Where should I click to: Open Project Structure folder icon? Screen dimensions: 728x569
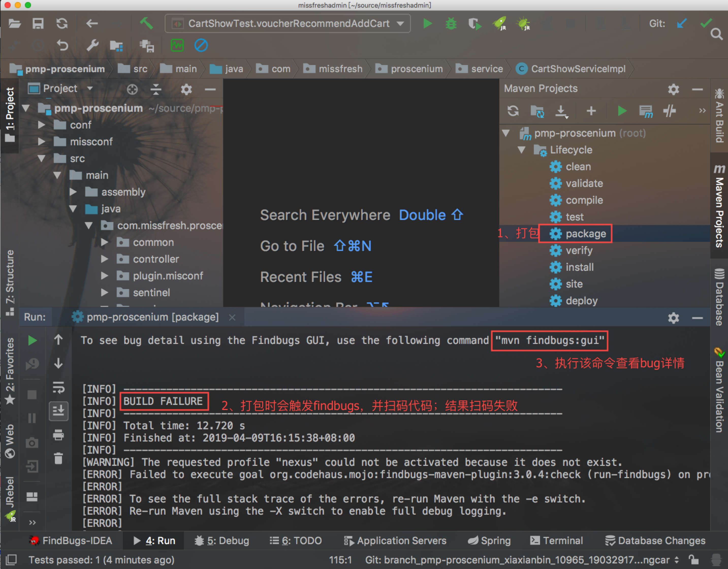pos(116,46)
